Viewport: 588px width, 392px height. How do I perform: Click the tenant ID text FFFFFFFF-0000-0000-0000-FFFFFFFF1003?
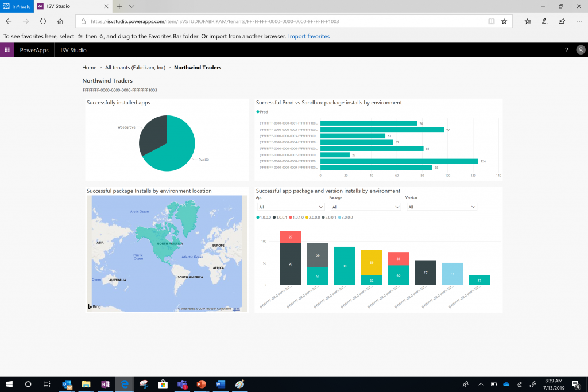click(120, 90)
